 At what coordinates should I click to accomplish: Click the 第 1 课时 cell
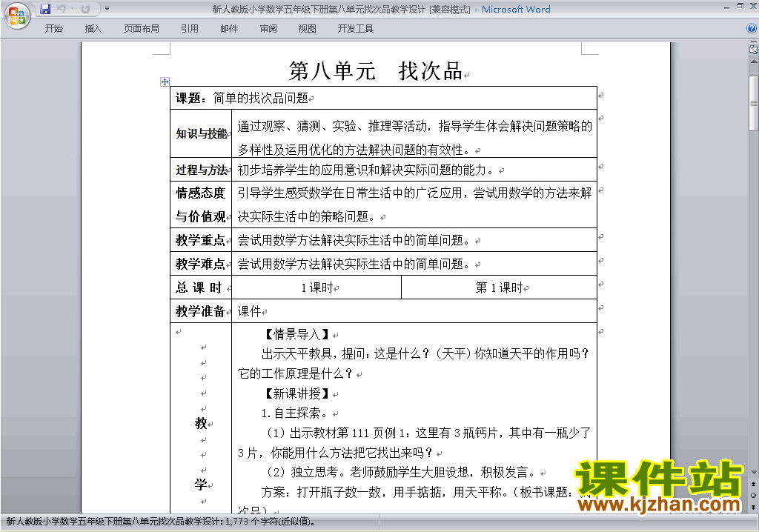click(x=499, y=287)
